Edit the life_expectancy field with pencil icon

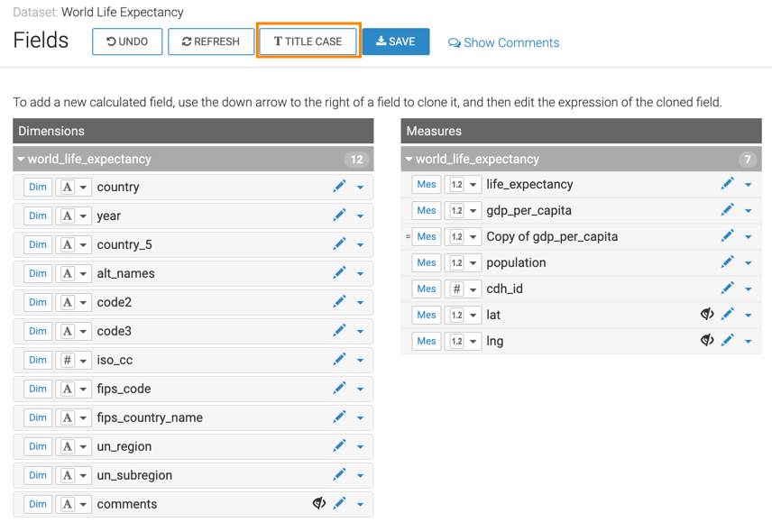coord(727,184)
